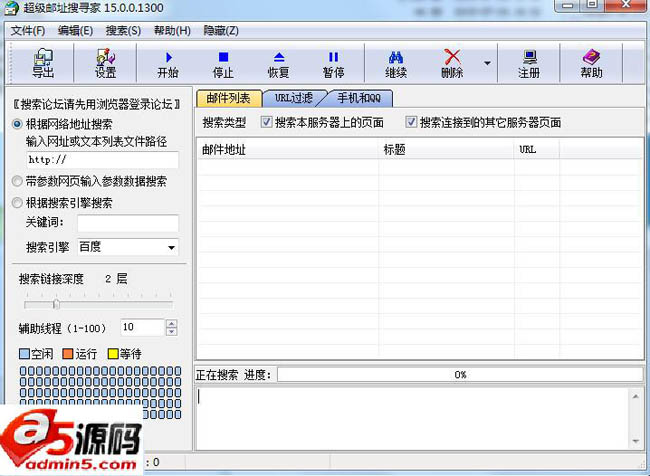This screenshot has width=650, height=476.
Task: Open the 隐藏(Z) menu
Action: (221, 31)
